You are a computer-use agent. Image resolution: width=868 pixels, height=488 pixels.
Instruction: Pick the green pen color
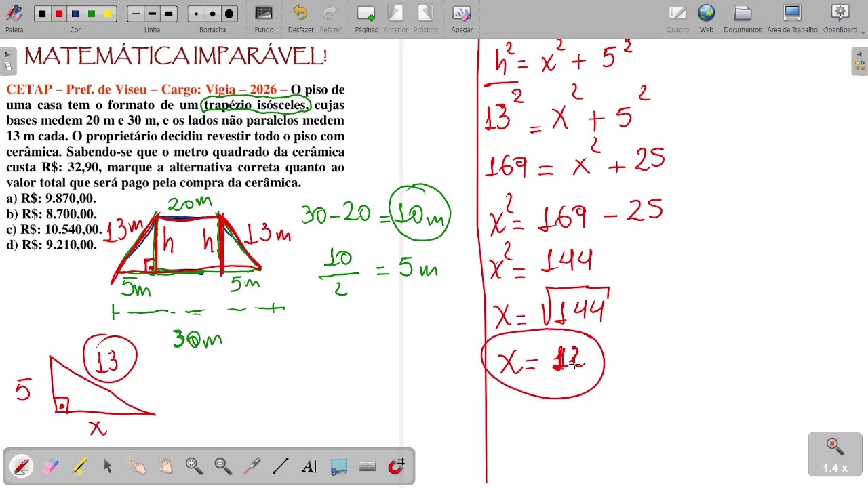[x=92, y=14]
